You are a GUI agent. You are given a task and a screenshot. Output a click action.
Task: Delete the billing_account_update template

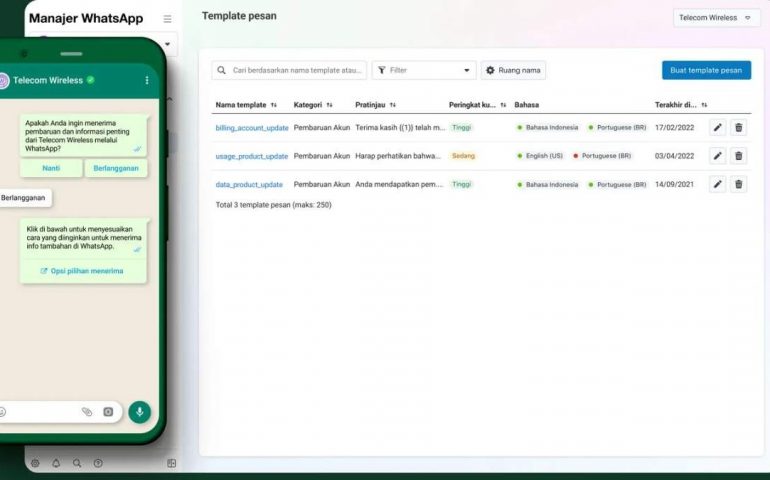click(x=738, y=128)
